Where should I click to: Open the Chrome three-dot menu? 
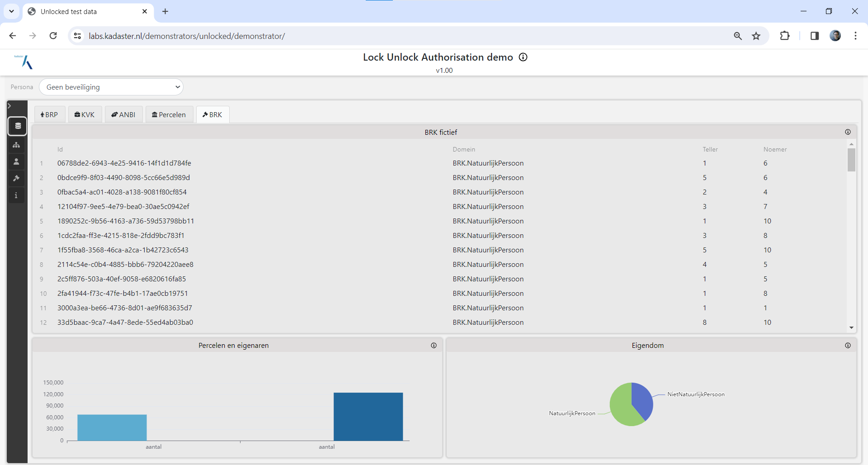pyautogui.click(x=856, y=36)
